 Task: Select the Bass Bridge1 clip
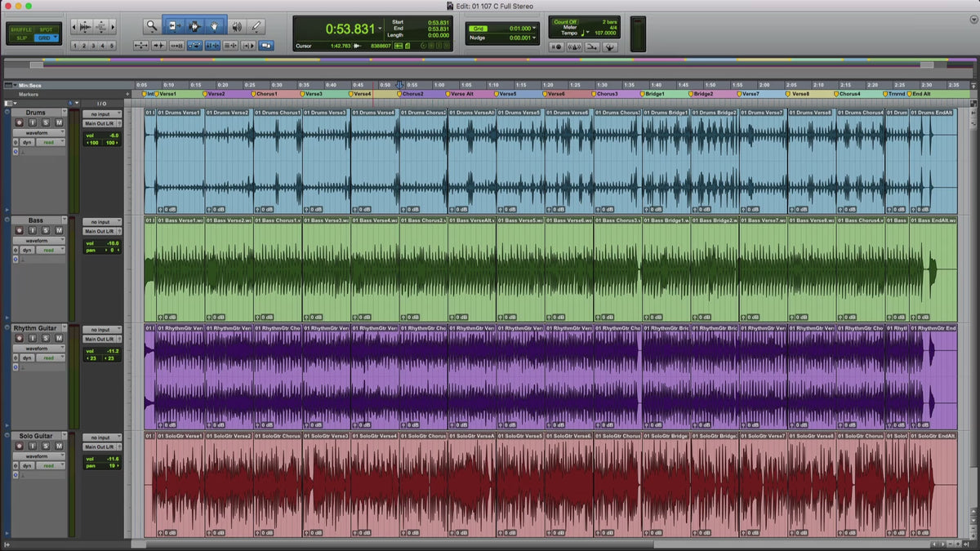click(x=666, y=269)
